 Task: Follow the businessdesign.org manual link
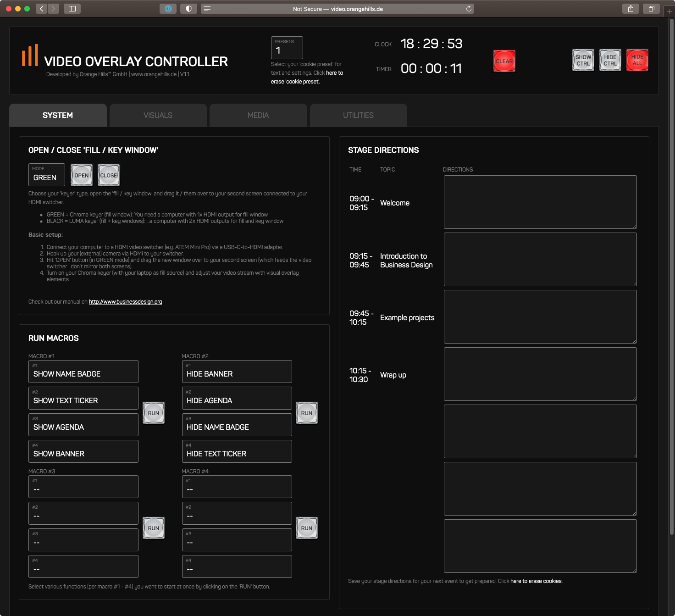[x=126, y=301]
